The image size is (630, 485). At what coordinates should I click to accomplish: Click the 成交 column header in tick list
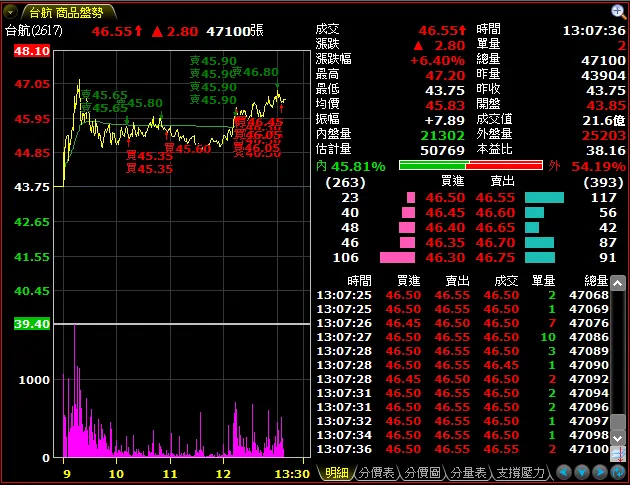(x=506, y=280)
